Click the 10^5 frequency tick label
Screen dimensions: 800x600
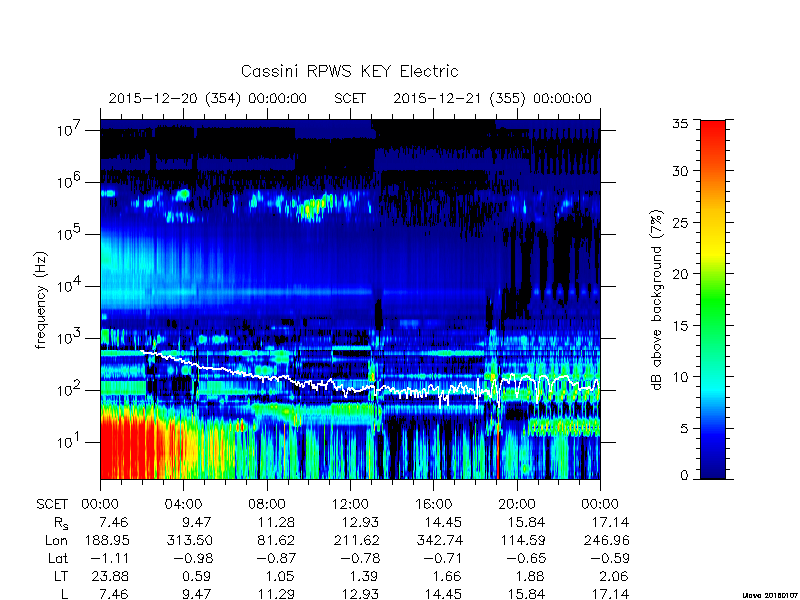tap(68, 234)
